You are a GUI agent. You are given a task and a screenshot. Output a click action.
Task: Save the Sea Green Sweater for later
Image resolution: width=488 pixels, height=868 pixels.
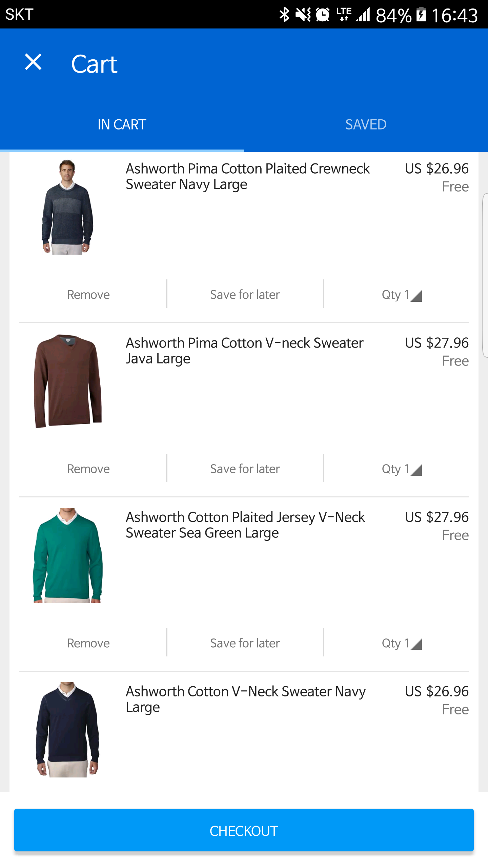click(245, 643)
